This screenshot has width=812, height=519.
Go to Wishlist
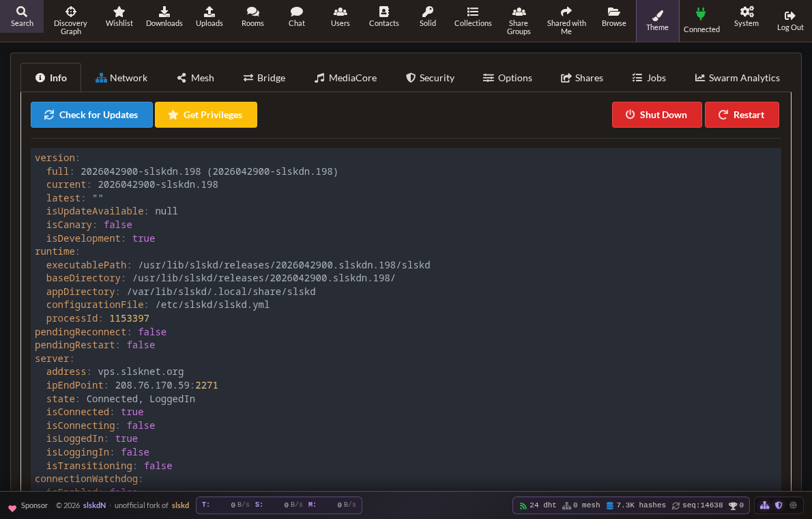pyautogui.click(x=119, y=16)
